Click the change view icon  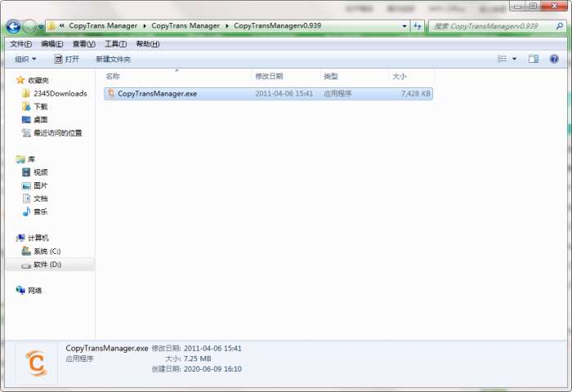503,59
